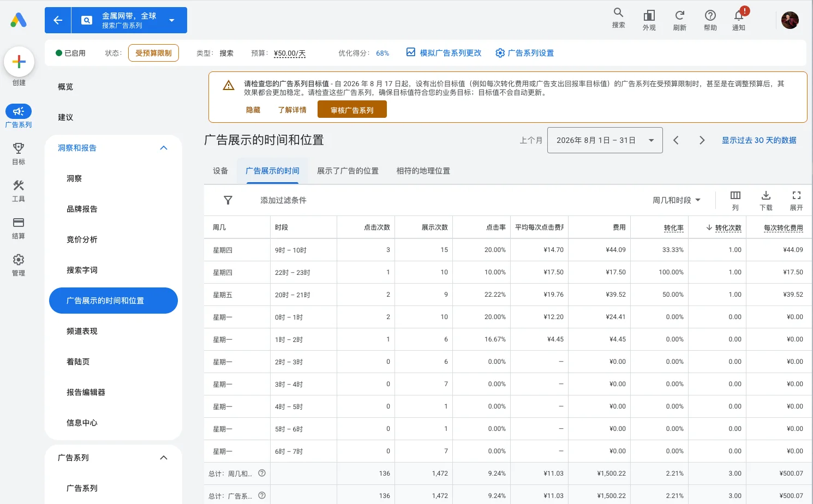Sort by 转化率 column header

coord(674,227)
